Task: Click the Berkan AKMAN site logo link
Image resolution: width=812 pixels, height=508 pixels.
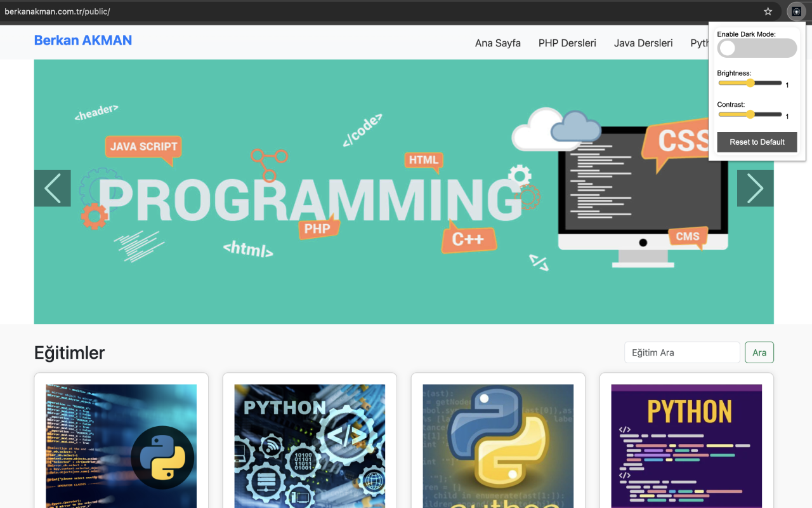Action: click(83, 41)
